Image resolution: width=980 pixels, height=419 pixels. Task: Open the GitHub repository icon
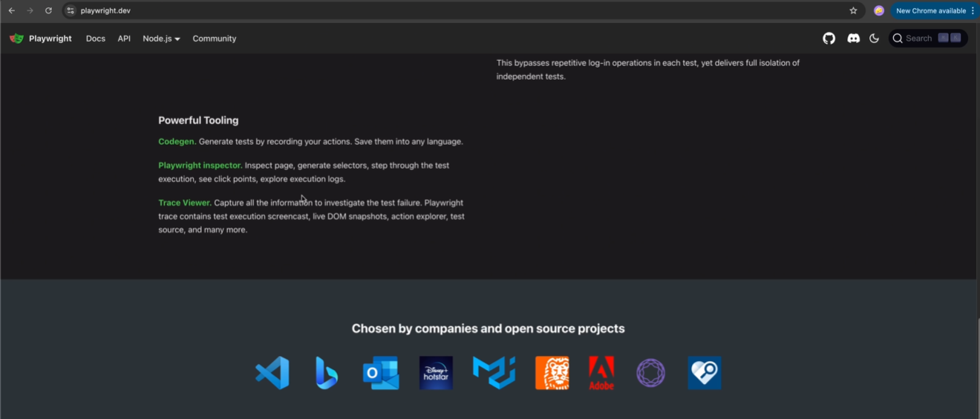(829, 39)
